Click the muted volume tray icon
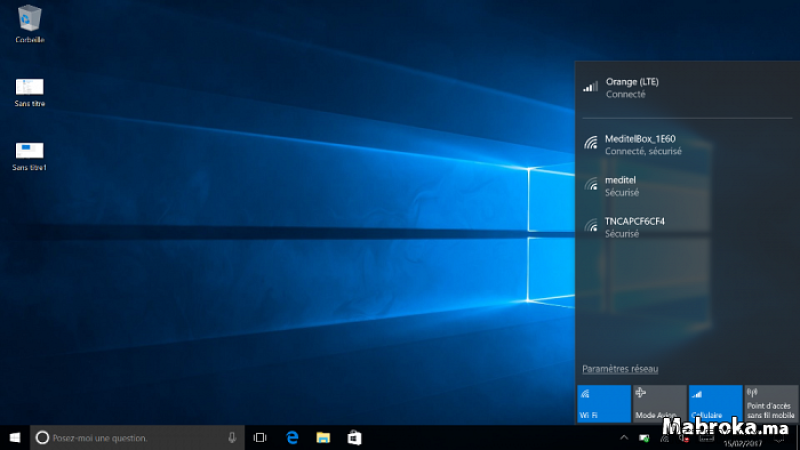Screen dimensions: 800x450 point(684,438)
